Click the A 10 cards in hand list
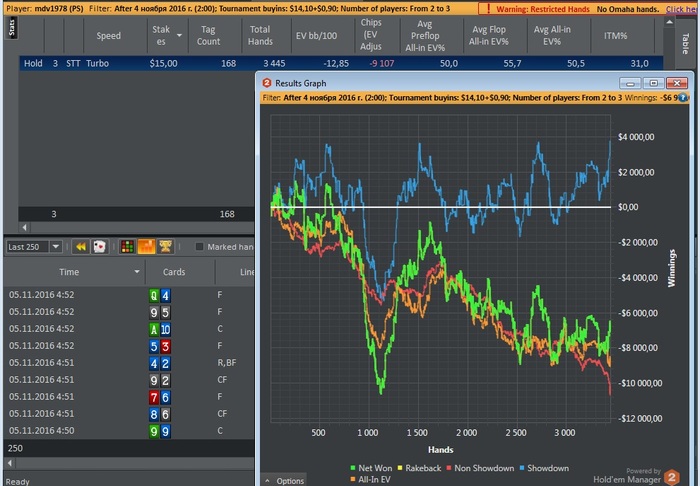 (x=160, y=329)
